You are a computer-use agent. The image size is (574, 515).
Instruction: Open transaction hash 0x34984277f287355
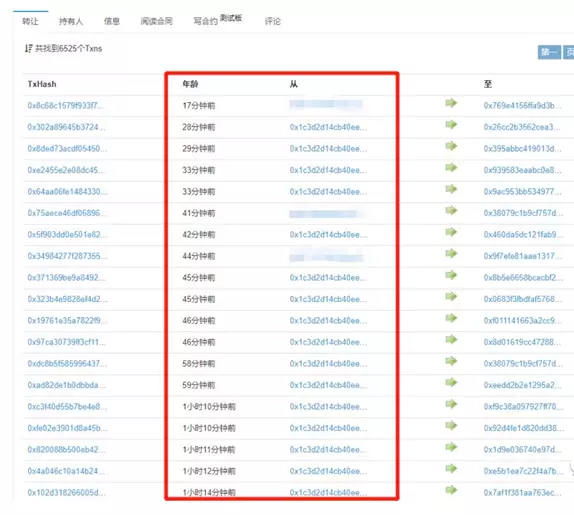[67, 256]
